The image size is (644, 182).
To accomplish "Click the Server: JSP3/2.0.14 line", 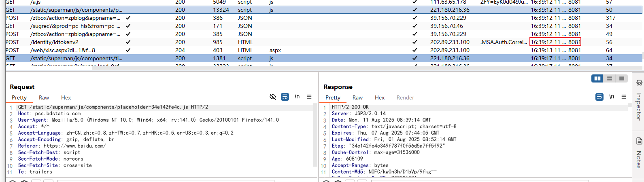I will 359,114.
